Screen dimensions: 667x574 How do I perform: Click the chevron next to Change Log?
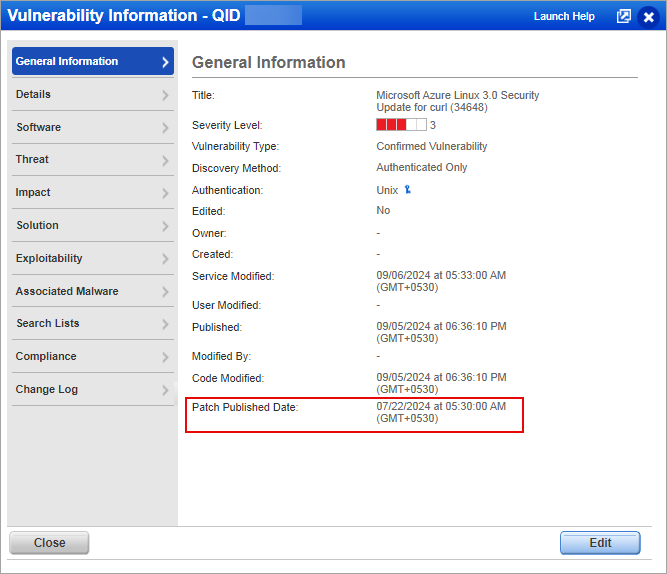pyautogui.click(x=165, y=390)
